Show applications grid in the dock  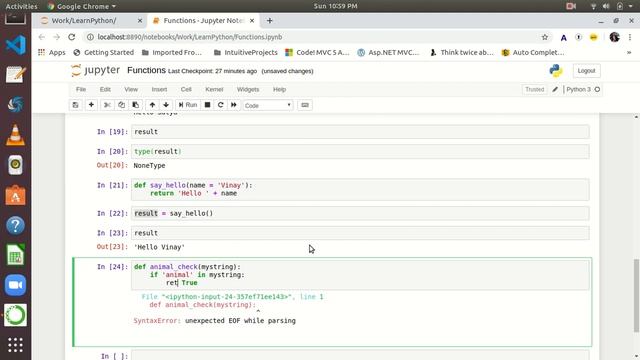tap(16, 345)
